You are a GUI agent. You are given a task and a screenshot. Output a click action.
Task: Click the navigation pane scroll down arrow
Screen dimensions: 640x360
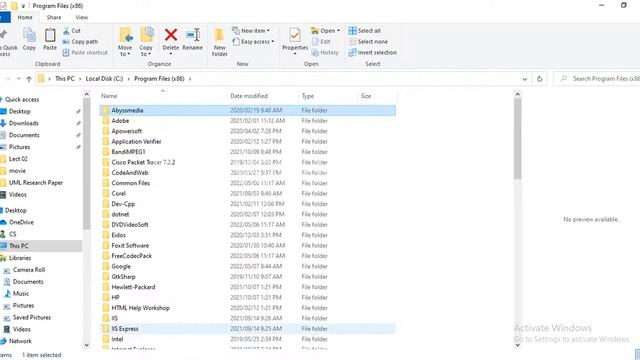(87, 345)
